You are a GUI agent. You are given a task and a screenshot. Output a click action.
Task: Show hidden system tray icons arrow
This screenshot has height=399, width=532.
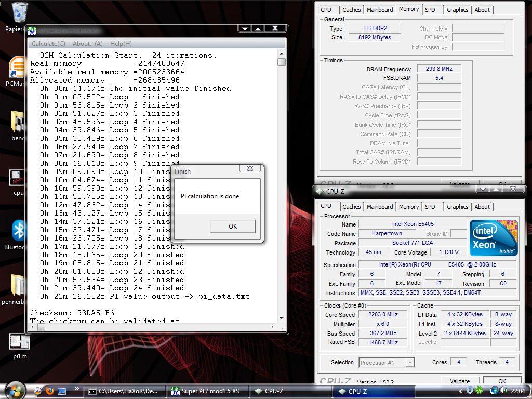[x=460, y=391]
